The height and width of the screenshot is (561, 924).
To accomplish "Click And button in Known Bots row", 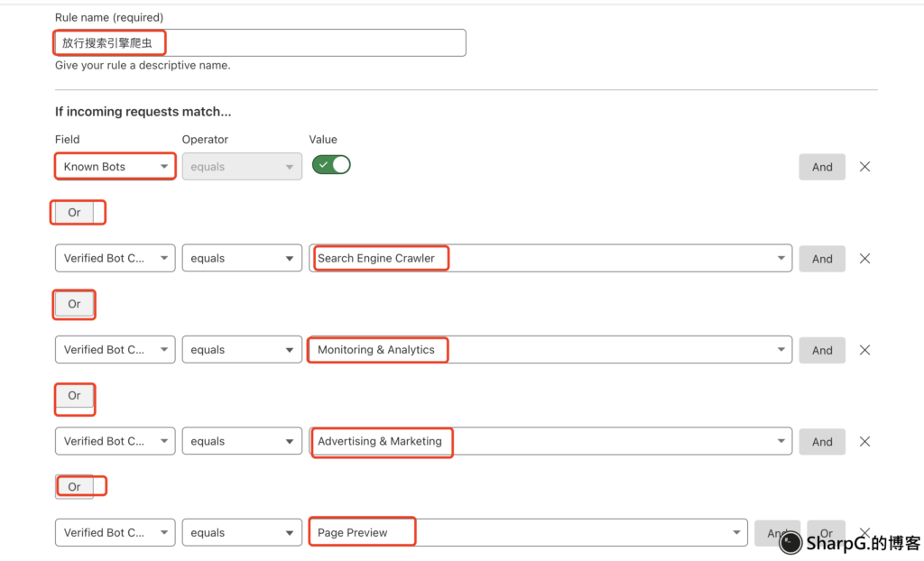I will (x=821, y=167).
